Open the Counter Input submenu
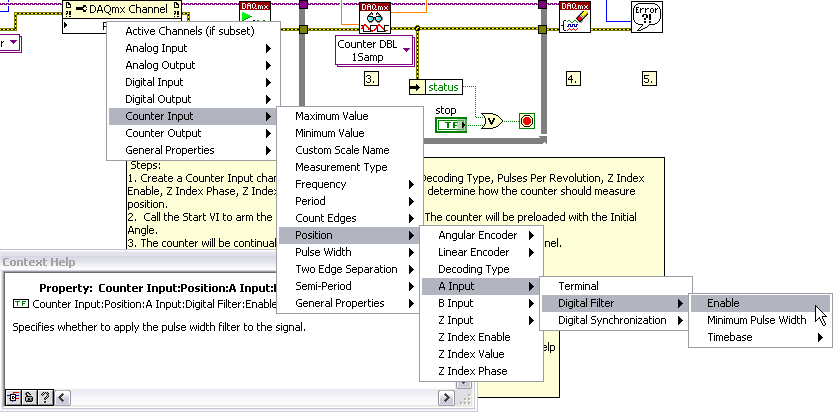This screenshot has width=833, height=413. (x=193, y=116)
